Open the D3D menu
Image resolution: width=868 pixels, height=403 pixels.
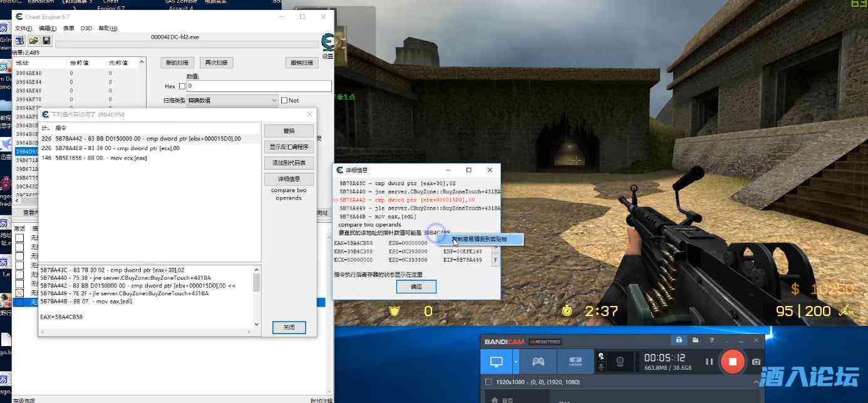coord(86,28)
